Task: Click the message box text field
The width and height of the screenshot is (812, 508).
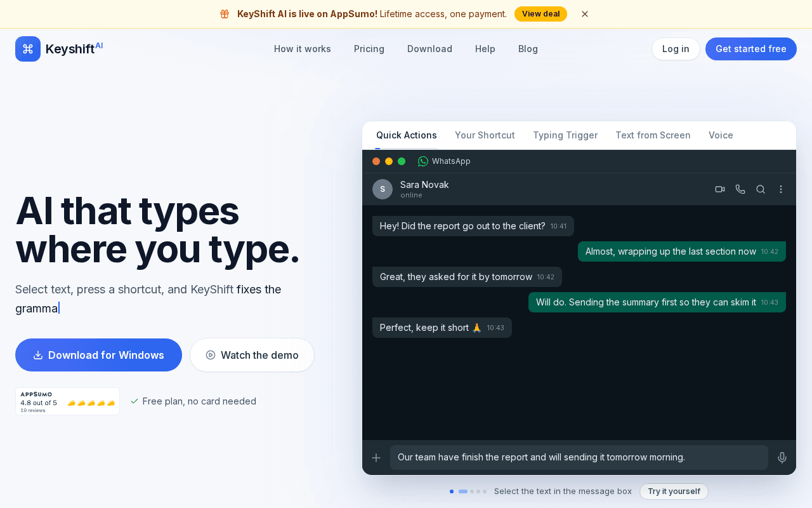Action: pyautogui.click(x=579, y=457)
